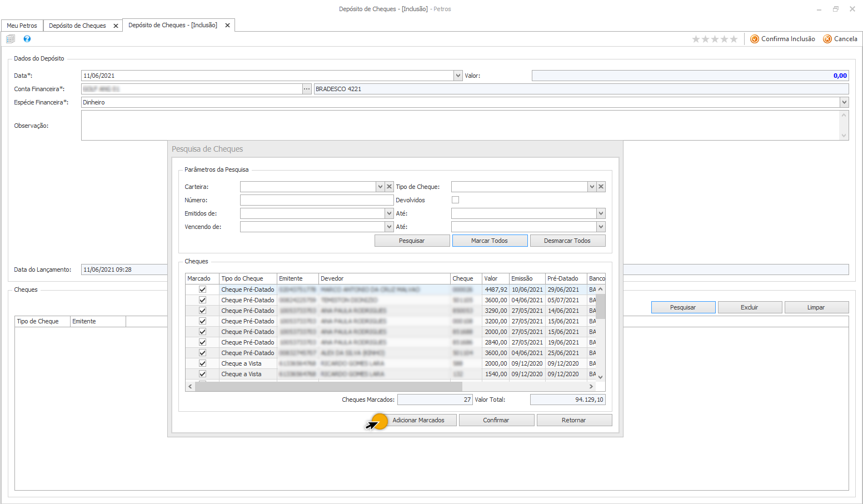Click the Valor field showing 0,00

pyautogui.click(x=690, y=76)
